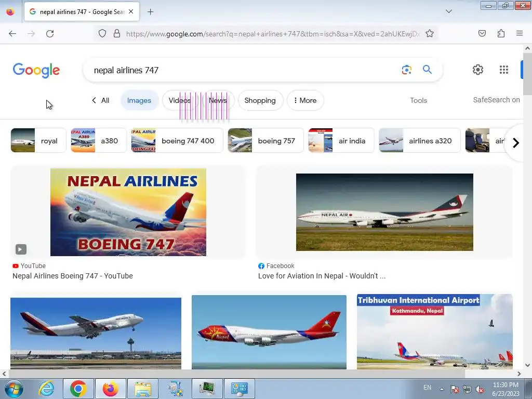Open Nepal Airlines Boeing 747 YouTube thumbnail
The image size is (532, 399).
click(128, 212)
